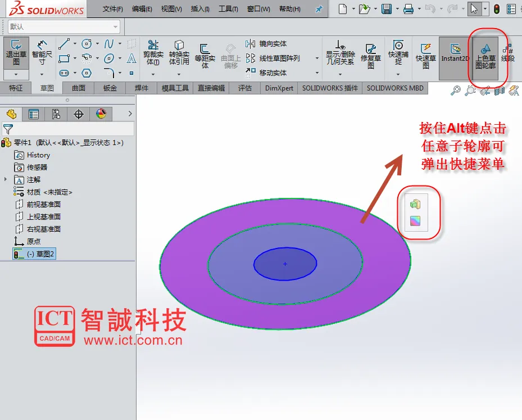Select the Point sketch tool
This screenshot has height=420, width=522.
(x=131, y=73)
